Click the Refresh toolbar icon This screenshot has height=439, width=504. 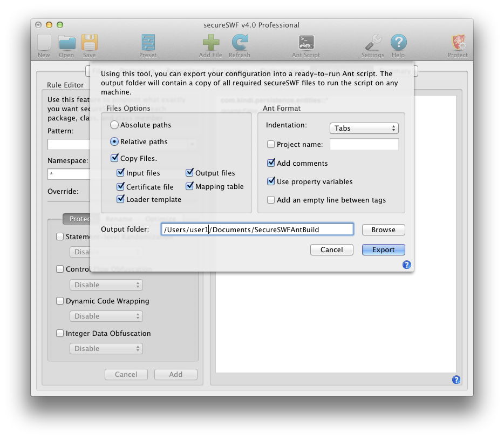tap(240, 43)
